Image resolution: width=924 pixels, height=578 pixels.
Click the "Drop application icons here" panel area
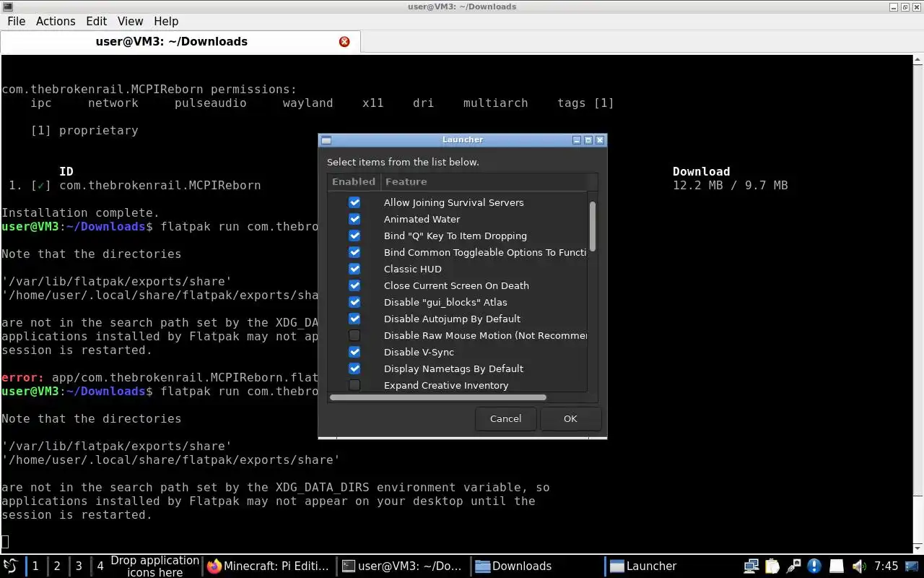(x=154, y=566)
